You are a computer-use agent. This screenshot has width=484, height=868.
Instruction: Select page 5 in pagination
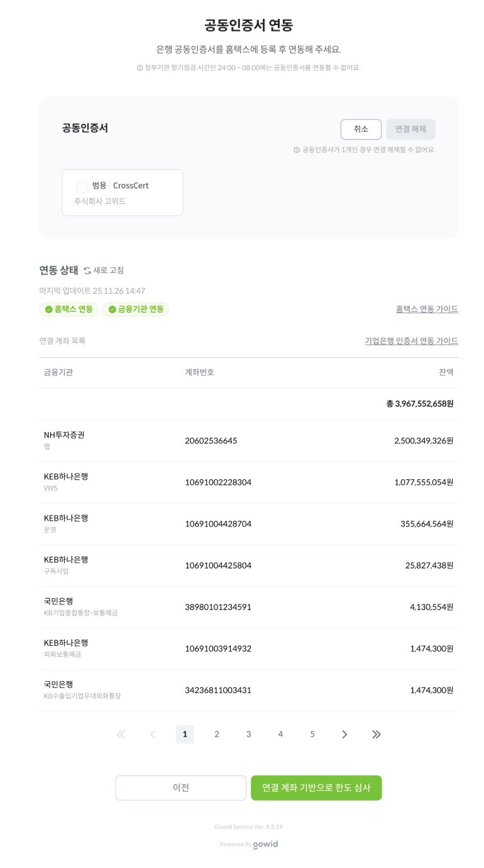tap(312, 734)
